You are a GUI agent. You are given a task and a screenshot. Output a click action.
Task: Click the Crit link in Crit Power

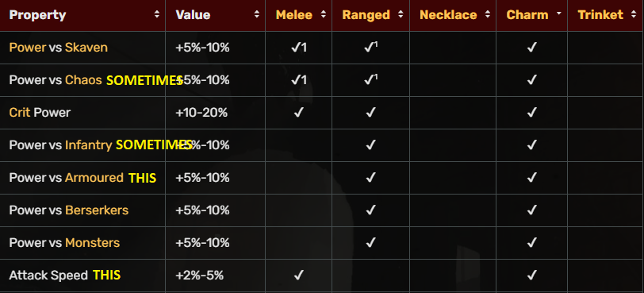[20, 112]
